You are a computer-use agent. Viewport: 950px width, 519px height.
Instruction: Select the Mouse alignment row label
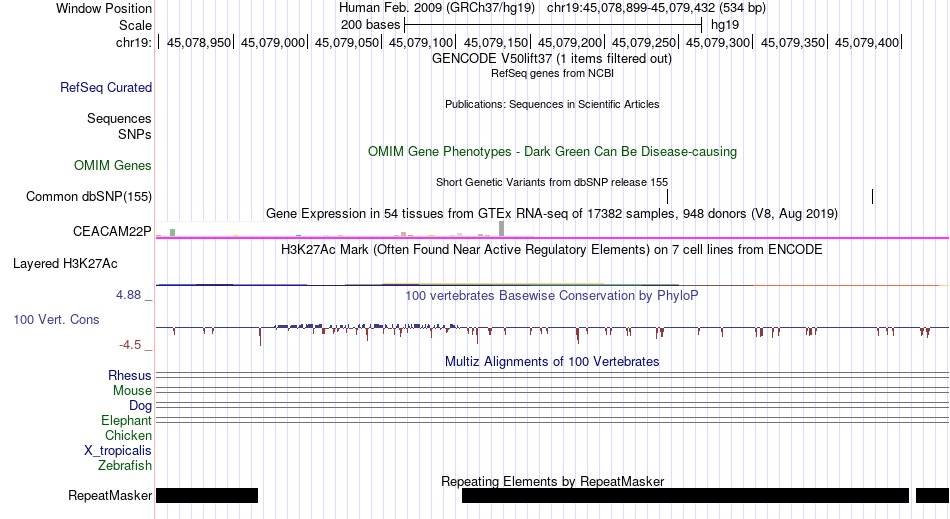click(132, 391)
